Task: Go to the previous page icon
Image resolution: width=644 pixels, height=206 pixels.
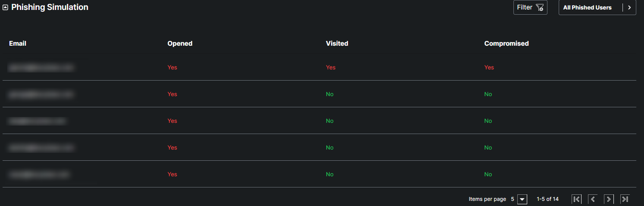Action: point(593,199)
